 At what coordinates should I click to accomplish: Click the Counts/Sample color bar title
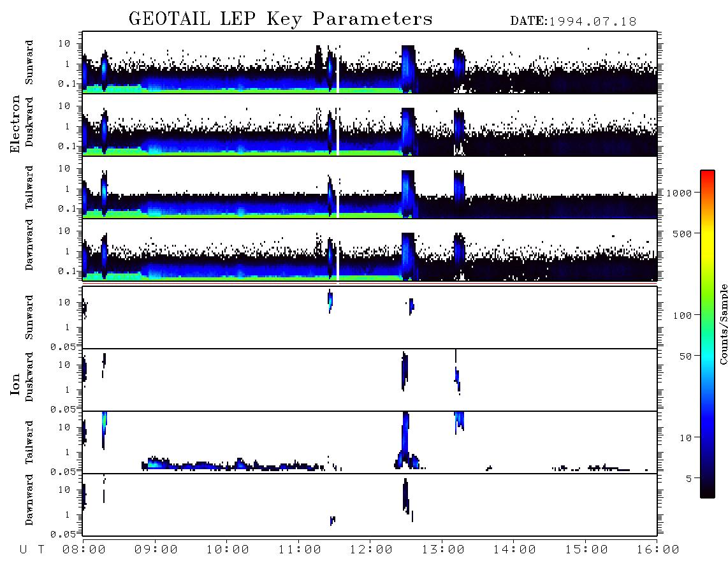point(724,324)
